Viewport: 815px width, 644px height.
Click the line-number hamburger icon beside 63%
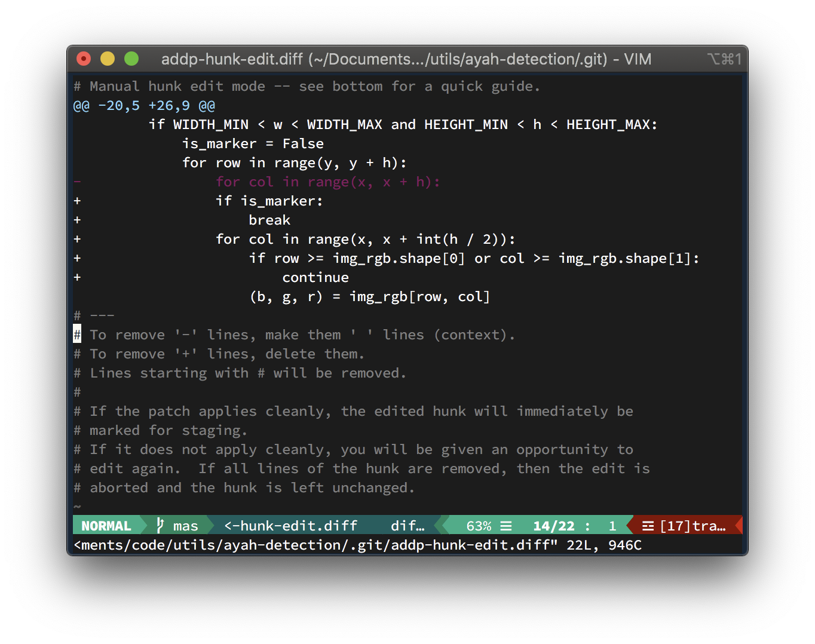(506, 526)
